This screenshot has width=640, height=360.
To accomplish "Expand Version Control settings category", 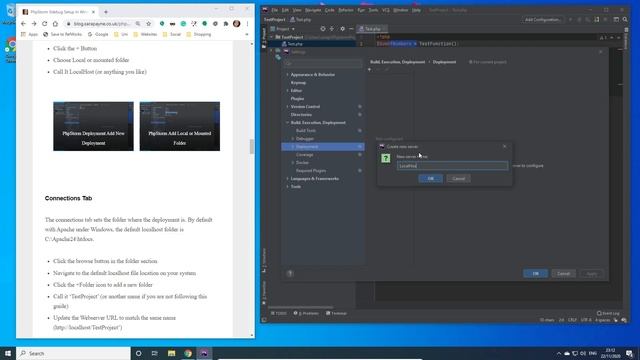I will 287,107.
